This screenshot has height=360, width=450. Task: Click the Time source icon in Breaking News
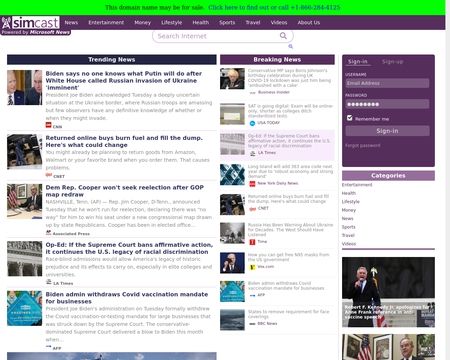point(252,242)
